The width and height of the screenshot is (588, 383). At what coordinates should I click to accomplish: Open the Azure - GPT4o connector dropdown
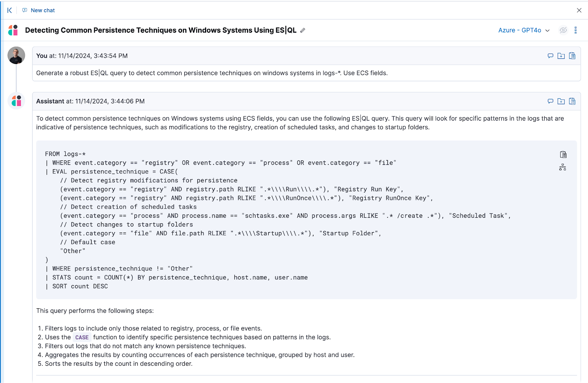click(x=524, y=30)
